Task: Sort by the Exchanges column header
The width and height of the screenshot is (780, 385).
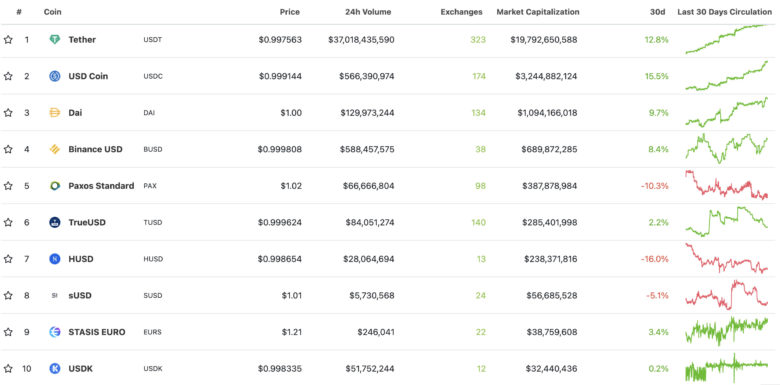Action: [462, 12]
